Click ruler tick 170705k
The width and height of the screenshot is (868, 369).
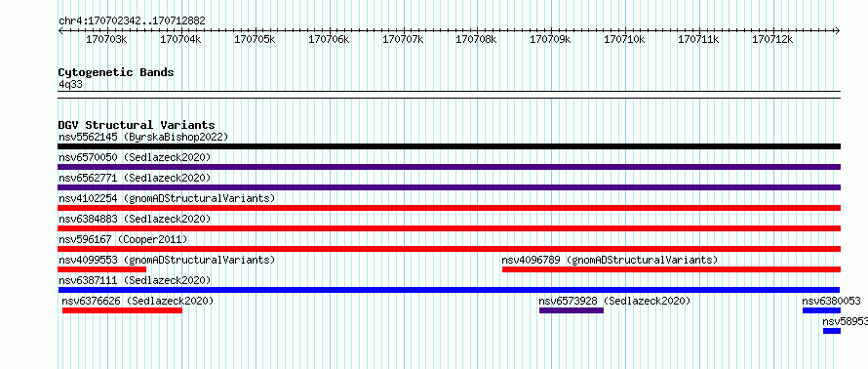(x=256, y=39)
